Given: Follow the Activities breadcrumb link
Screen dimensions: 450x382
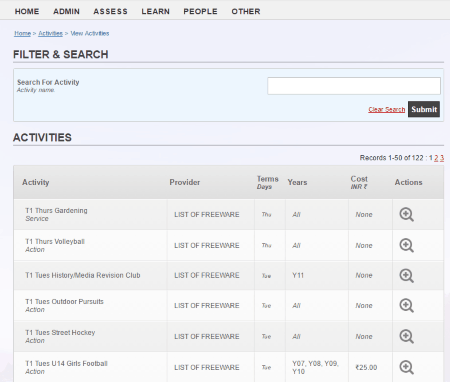Looking at the screenshot, I should (x=50, y=33).
